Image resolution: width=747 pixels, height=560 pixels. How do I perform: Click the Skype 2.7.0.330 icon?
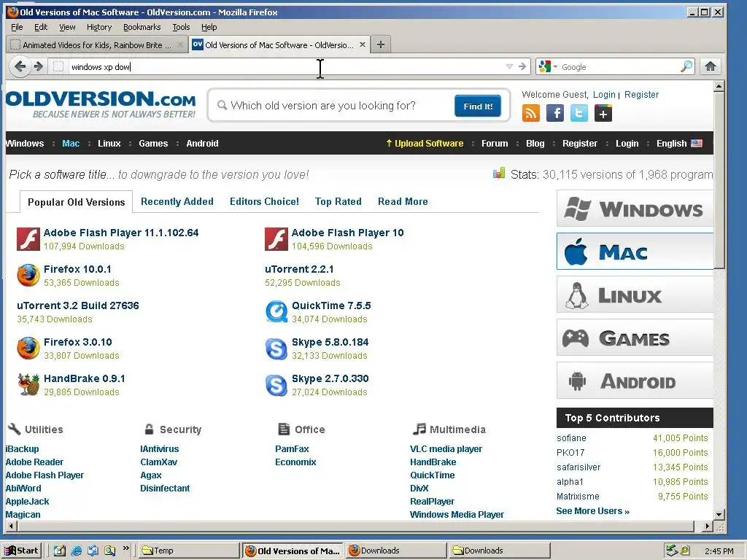pyautogui.click(x=276, y=385)
